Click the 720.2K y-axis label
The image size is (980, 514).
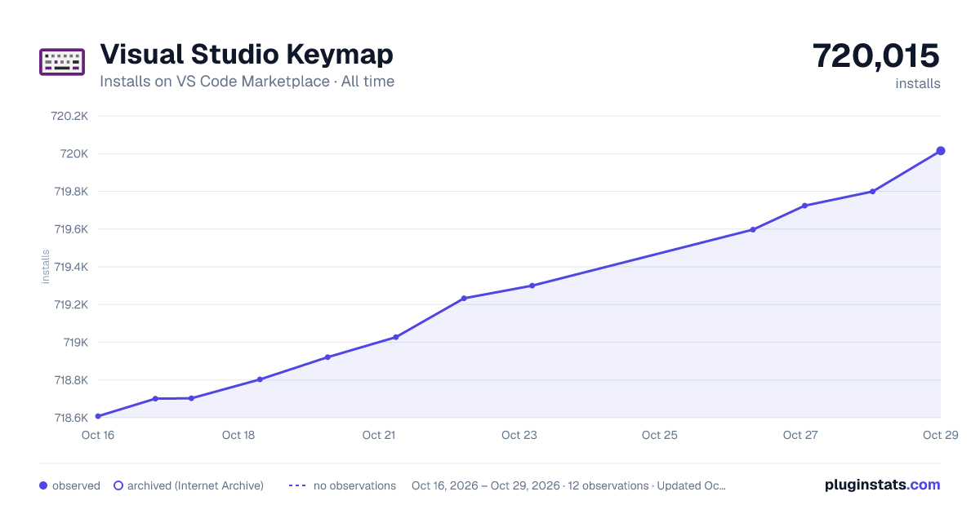pos(69,116)
